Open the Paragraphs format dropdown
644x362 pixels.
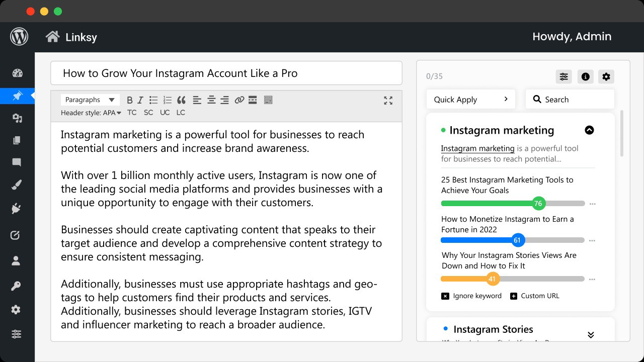click(x=90, y=100)
